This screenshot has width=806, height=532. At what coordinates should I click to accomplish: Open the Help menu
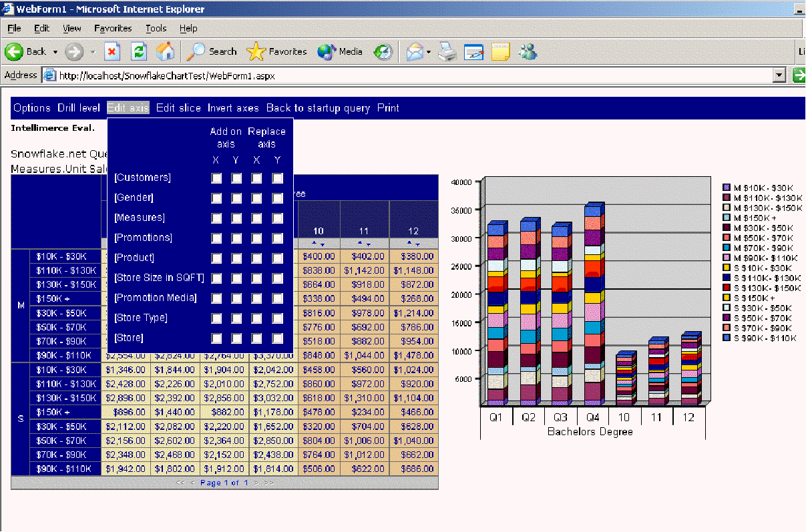point(188,28)
